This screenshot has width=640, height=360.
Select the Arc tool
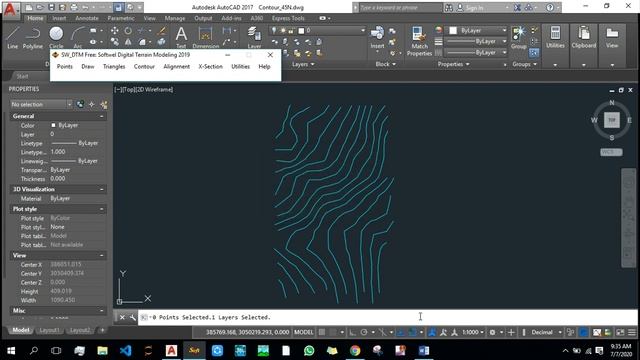click(x=78, y=38)
